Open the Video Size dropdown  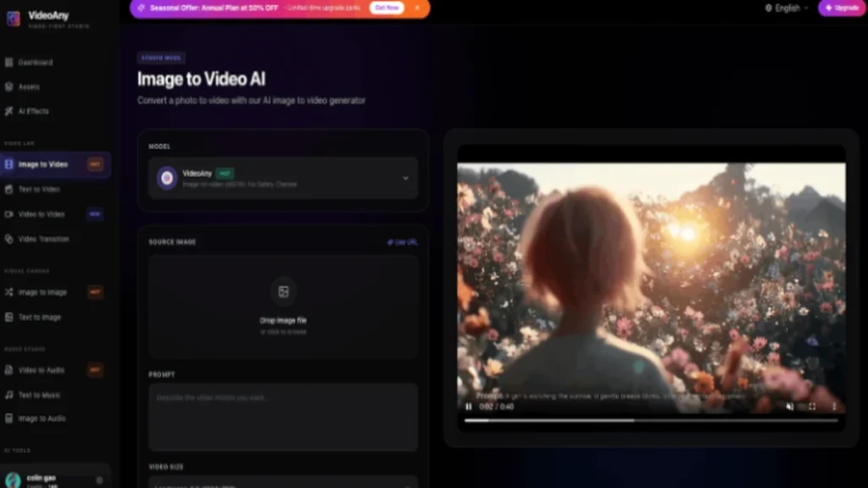(283, 483)
